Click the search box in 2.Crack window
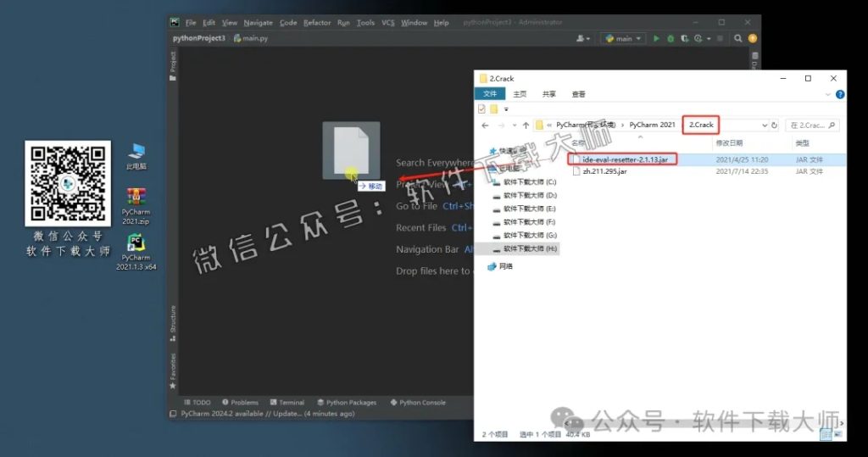 point(812,125)
